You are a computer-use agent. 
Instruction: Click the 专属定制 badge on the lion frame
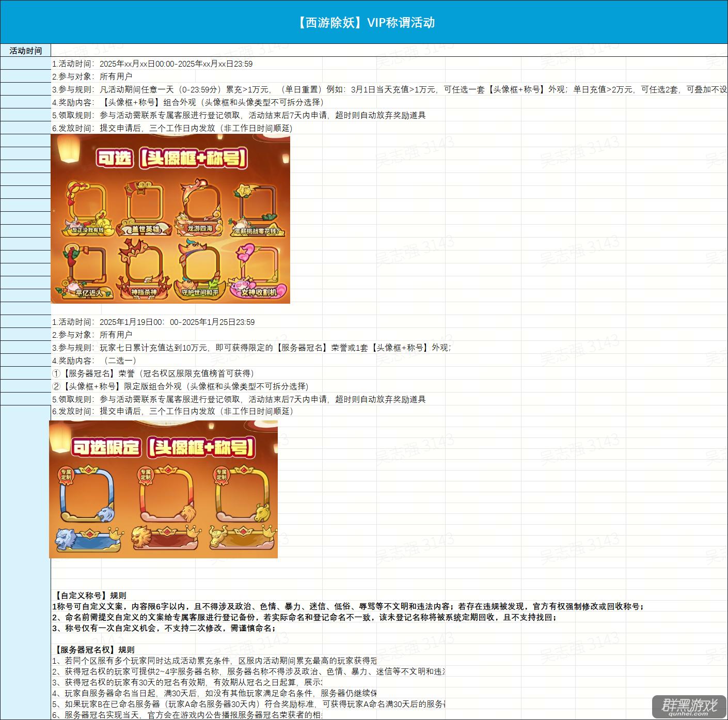click(145, 475)
